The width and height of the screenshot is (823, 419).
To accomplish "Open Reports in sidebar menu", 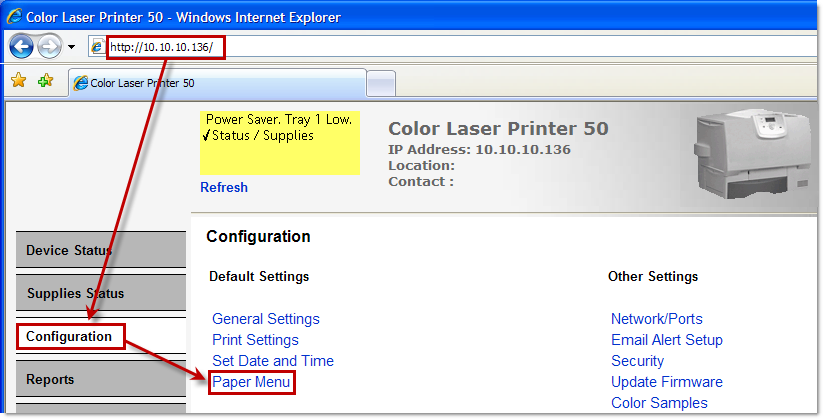I will [x=101, y=379].
